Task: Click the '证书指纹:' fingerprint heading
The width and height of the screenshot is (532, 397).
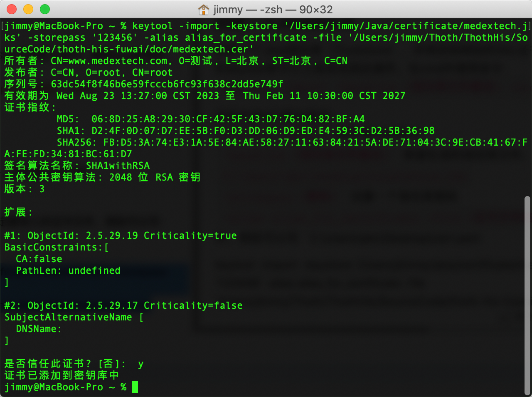Action: (30, 107)
